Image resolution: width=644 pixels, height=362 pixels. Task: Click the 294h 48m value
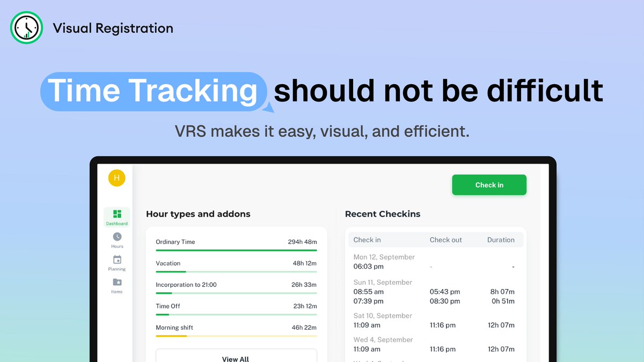(302, 242)
